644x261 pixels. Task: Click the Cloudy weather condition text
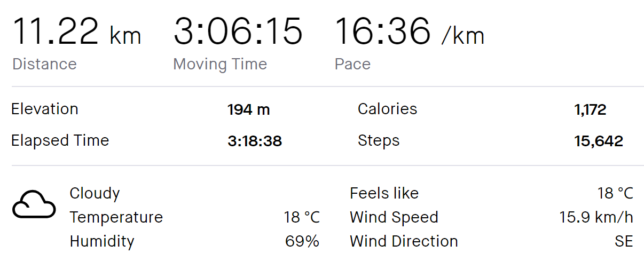[x=95, y=193]
